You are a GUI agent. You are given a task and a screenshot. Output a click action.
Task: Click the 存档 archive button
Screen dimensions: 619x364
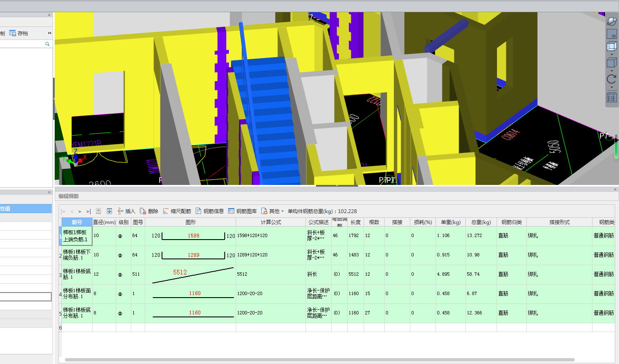19,33
